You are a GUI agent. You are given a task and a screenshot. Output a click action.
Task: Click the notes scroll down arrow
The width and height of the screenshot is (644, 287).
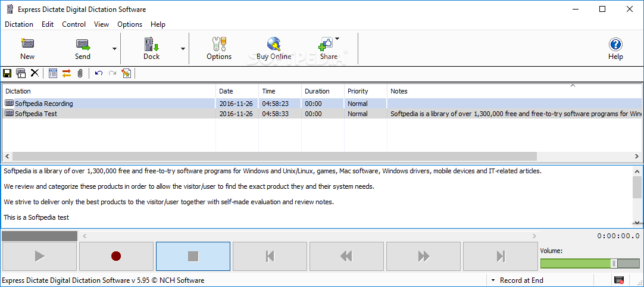[637, 223]
